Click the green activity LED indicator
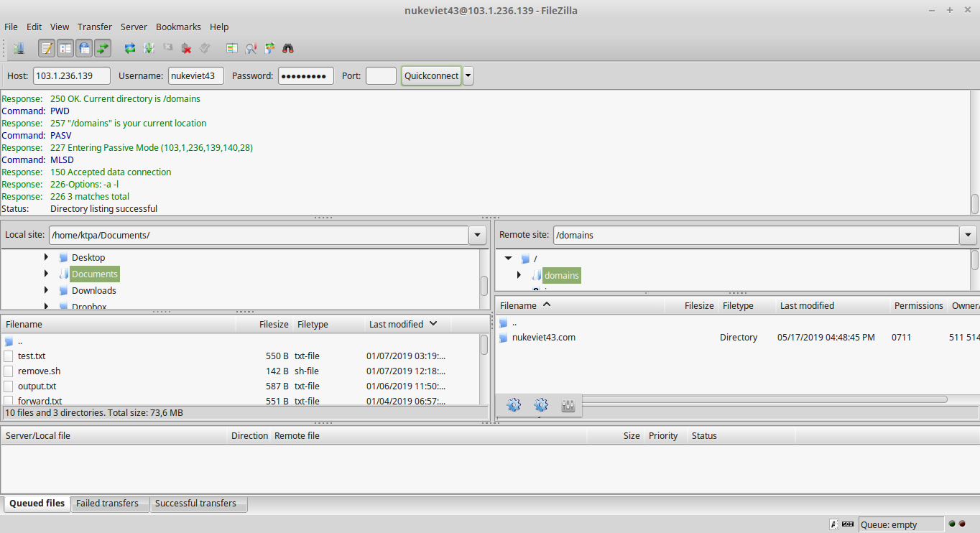The image size is (980, 533). tap(952, 524)
